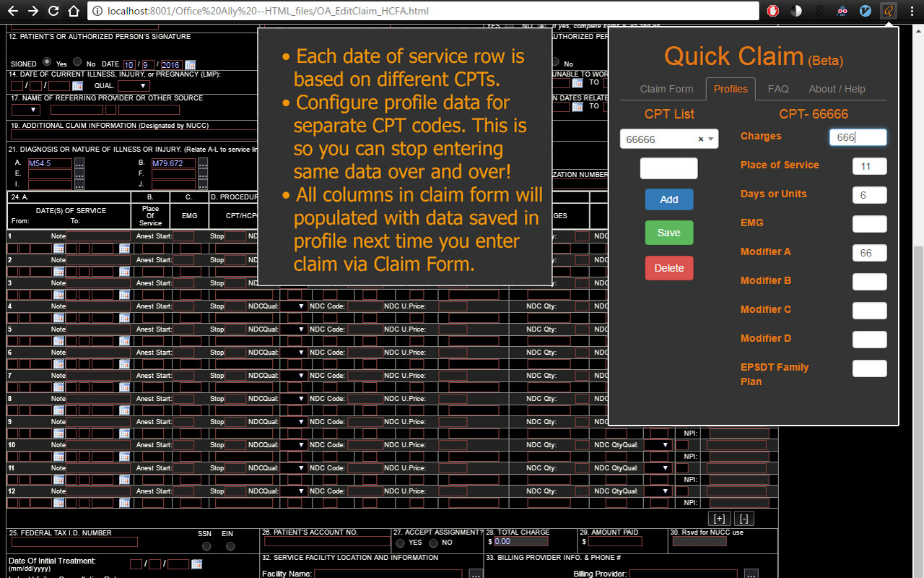Open Facility Name lookup button
Screen dimensions: 924x578
click(x=476, y=574)
